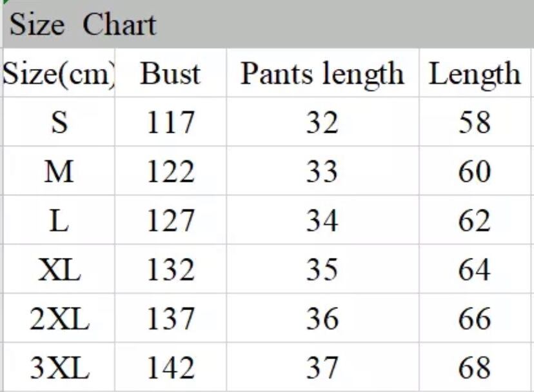Select the XL size cell
Image resolution: width=534 pixels, height=392 pixels.
click(x=58, y=269)
